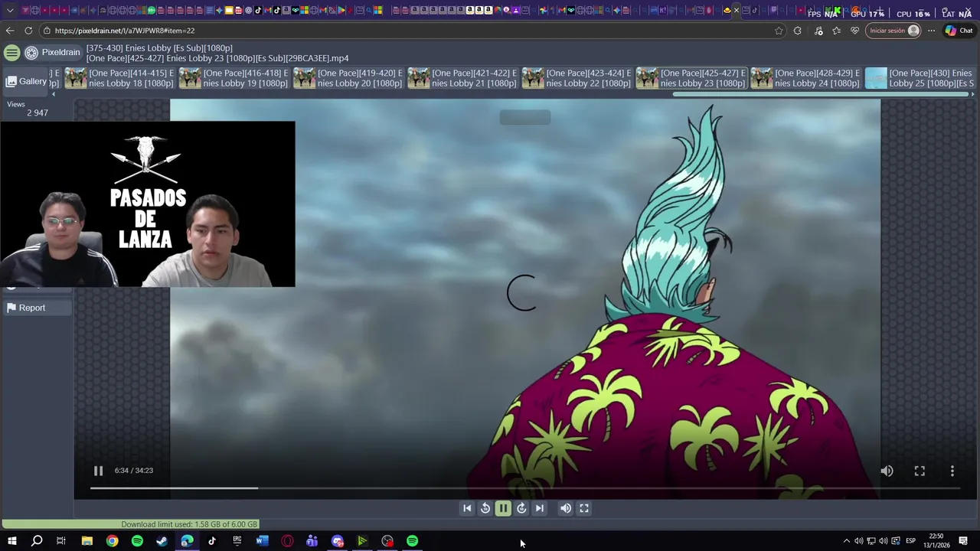Screen dimensions: 980x551
Task: Open the Copilot Chat button
Action: pos(959,31)
